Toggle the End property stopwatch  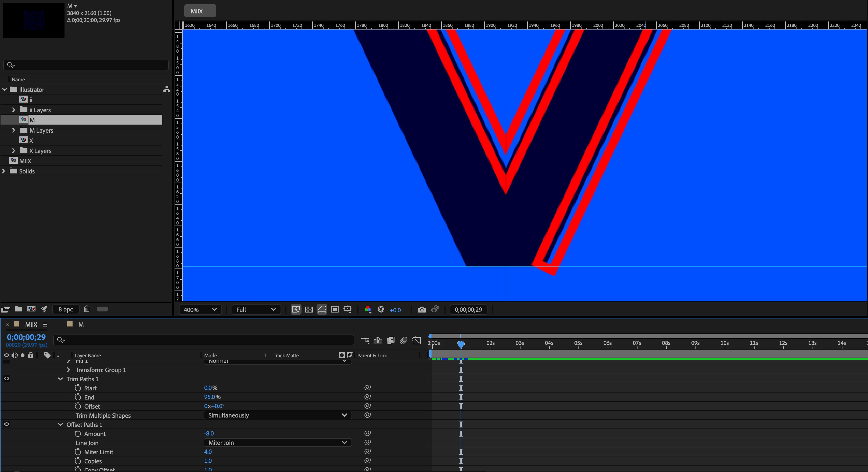pos(78,397)
